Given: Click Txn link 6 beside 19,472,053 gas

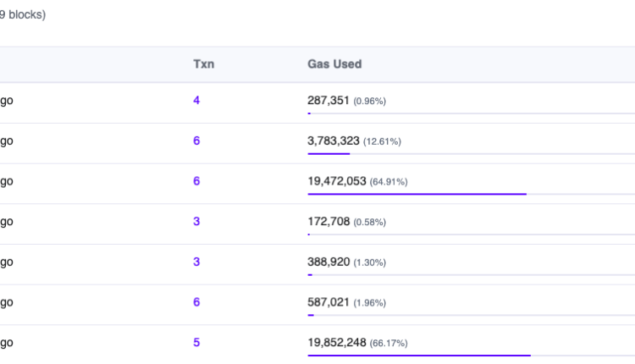Looking at the screenshot, I should (196, 181).
